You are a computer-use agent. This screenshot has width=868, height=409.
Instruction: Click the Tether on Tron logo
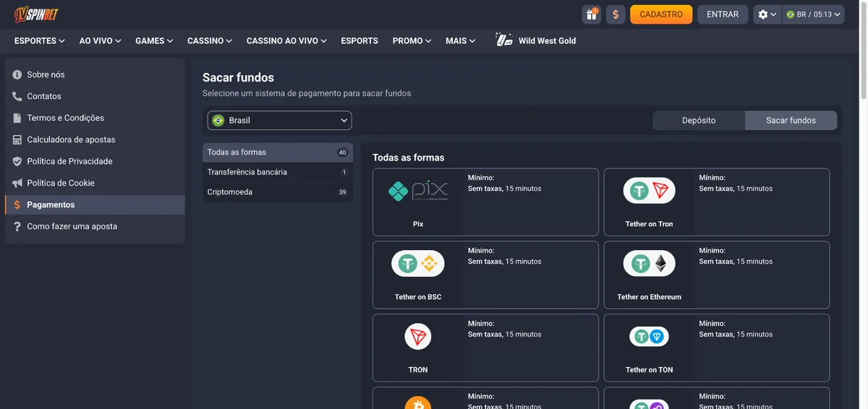[x=650, y=191]
